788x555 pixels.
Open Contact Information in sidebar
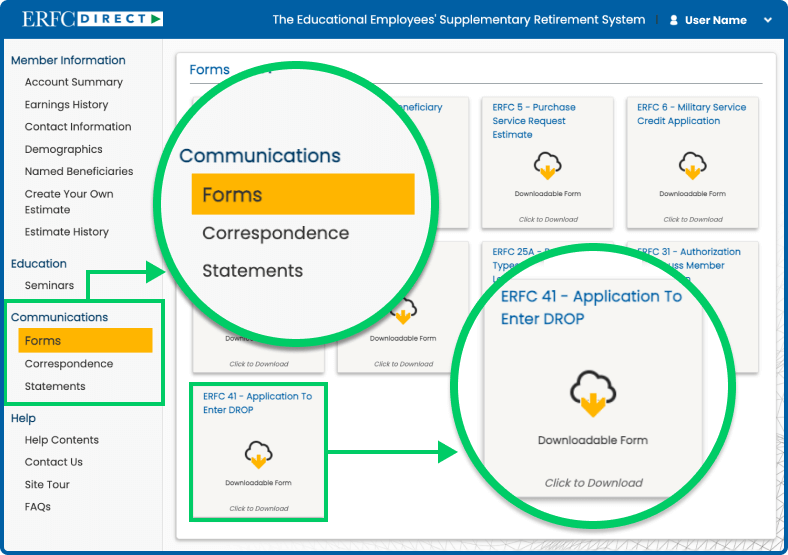(78, 127)
